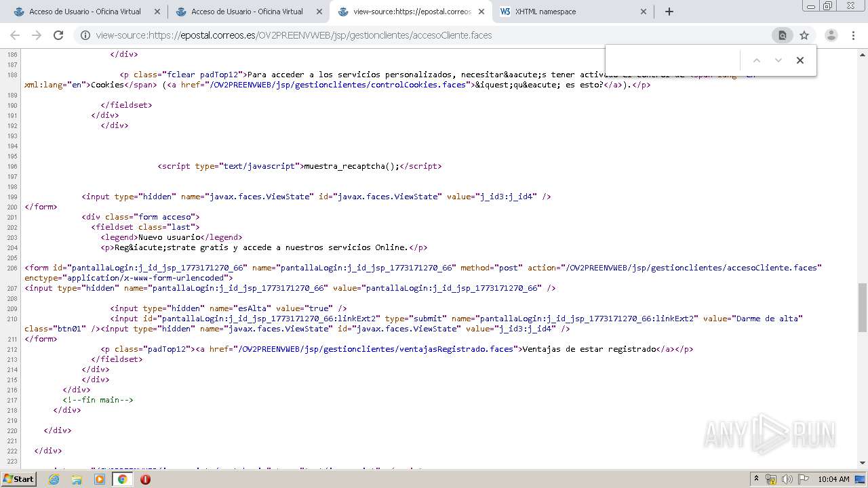
Task: Click source line number 196
Action: (x=12, y=166)
